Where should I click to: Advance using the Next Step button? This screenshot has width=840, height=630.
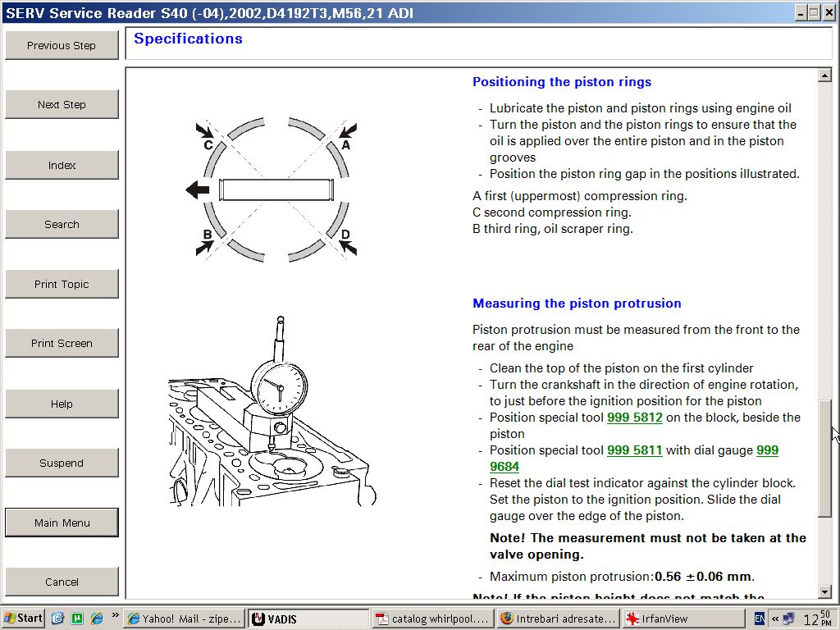(62, 104)
